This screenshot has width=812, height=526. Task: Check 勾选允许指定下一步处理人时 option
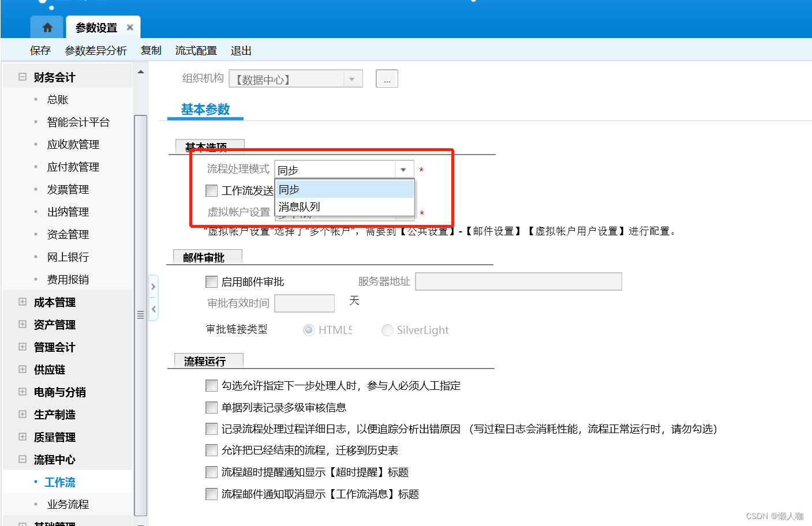(212, 385)
